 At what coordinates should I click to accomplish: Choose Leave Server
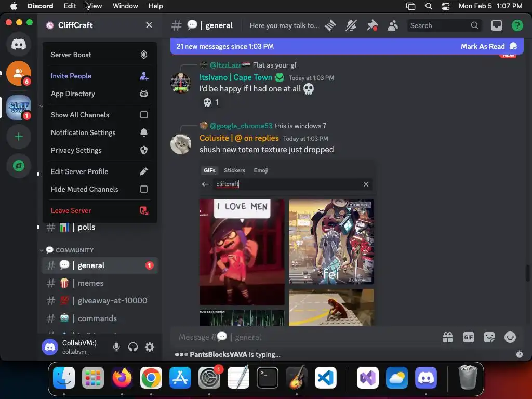pyautogui.click(x=99, y=211)
